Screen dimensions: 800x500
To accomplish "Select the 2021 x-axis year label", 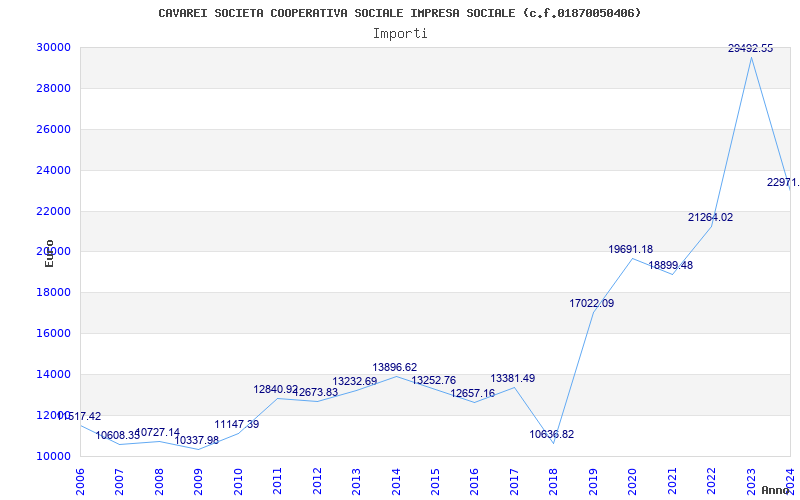I will 672,482.
